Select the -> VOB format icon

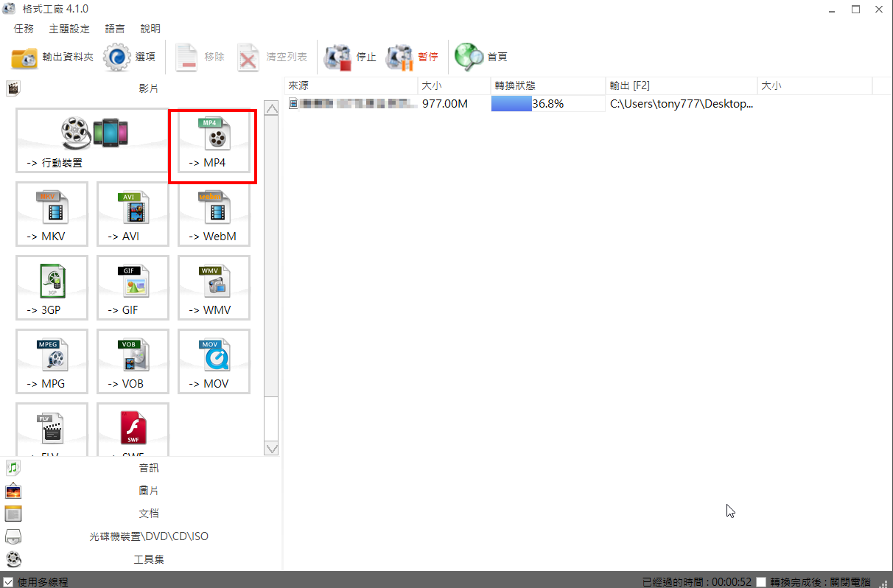point(133,362)
